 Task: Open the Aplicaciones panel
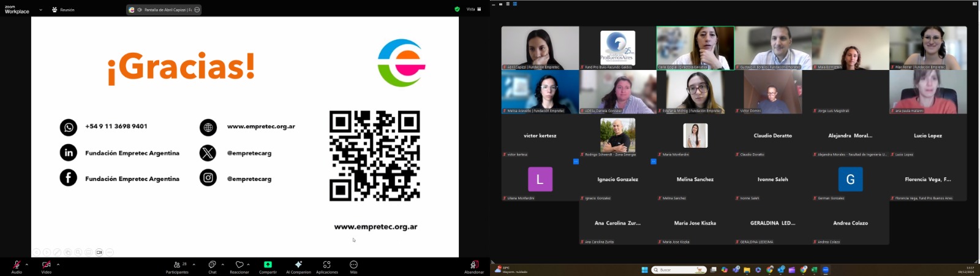(x=326, y=265)
